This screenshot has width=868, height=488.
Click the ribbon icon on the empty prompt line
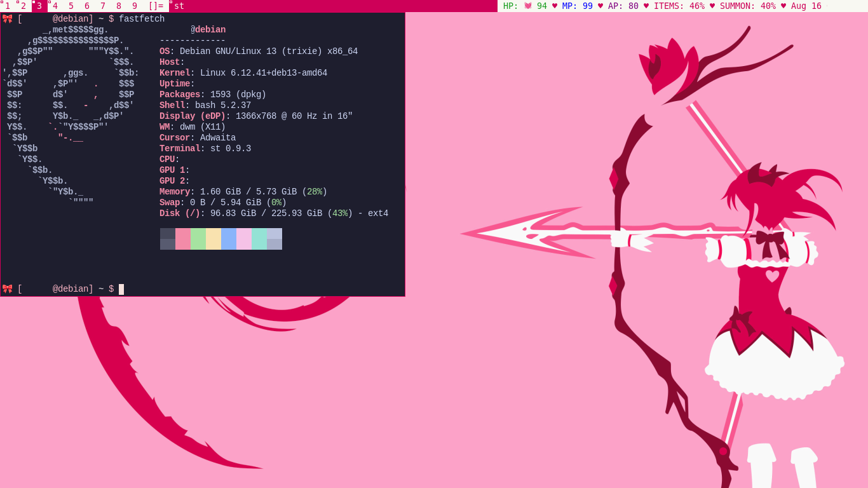[x=8, y=289]
